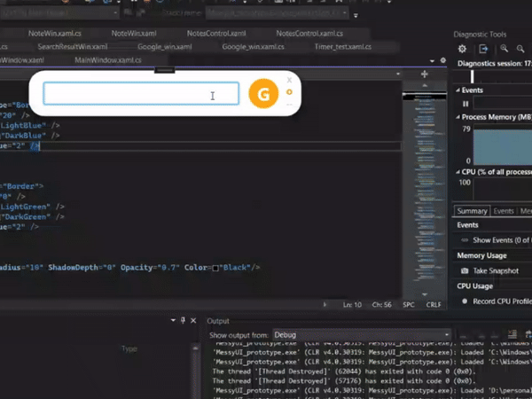
Task: Switch to the NoteWin.xaml tab
Action: (134, 34)
